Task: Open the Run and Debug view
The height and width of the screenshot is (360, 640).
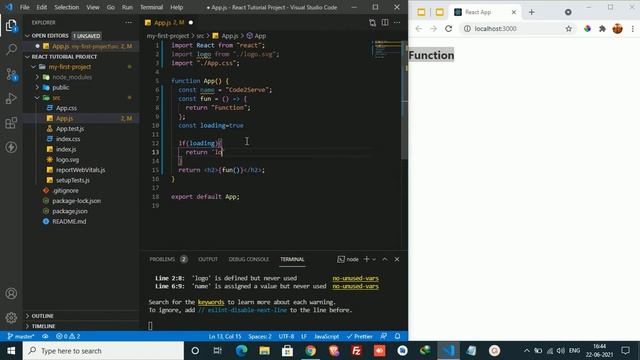Action: coord(11,98)
